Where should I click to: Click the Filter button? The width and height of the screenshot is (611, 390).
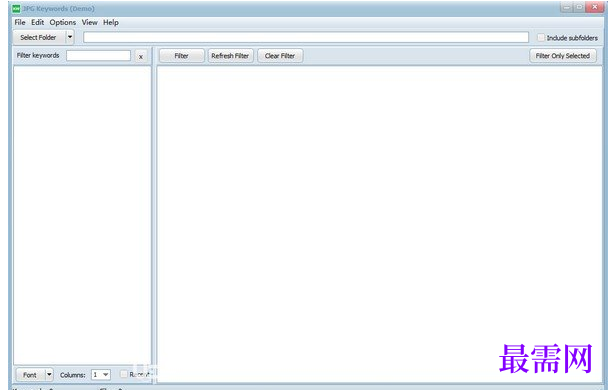point(182,56)
